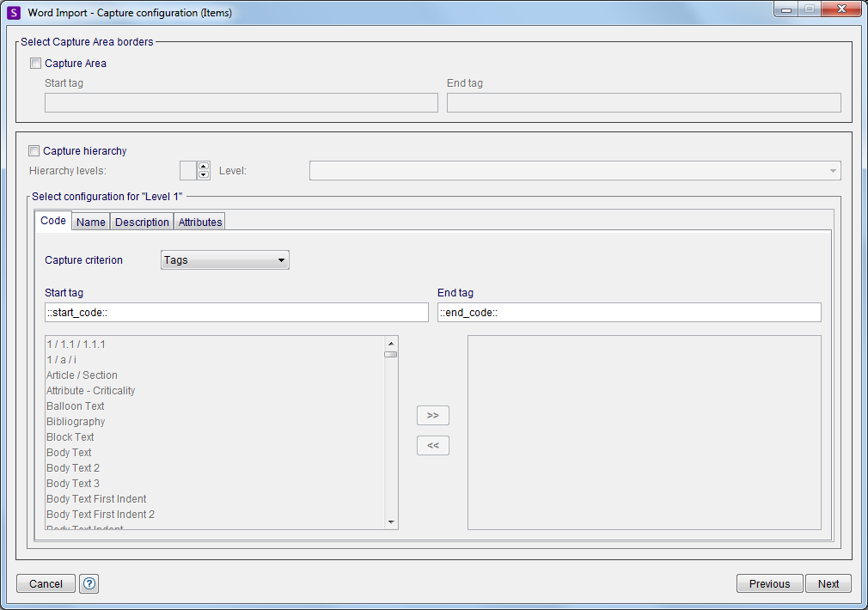Switch to the Description tab
The width and height of the screenshot is (868, 610).
(x=141, y=222)
